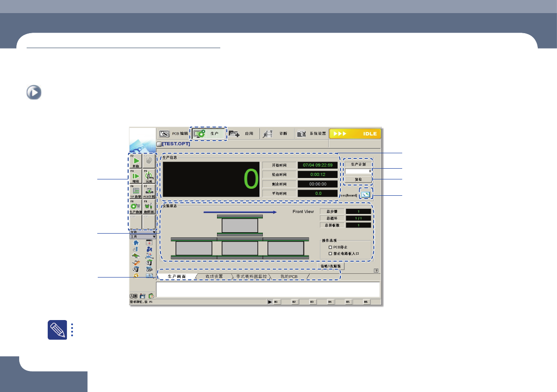
Task: Click the F8 生产检测 icon
Action: pyautogui.click(x=136, y=207)
